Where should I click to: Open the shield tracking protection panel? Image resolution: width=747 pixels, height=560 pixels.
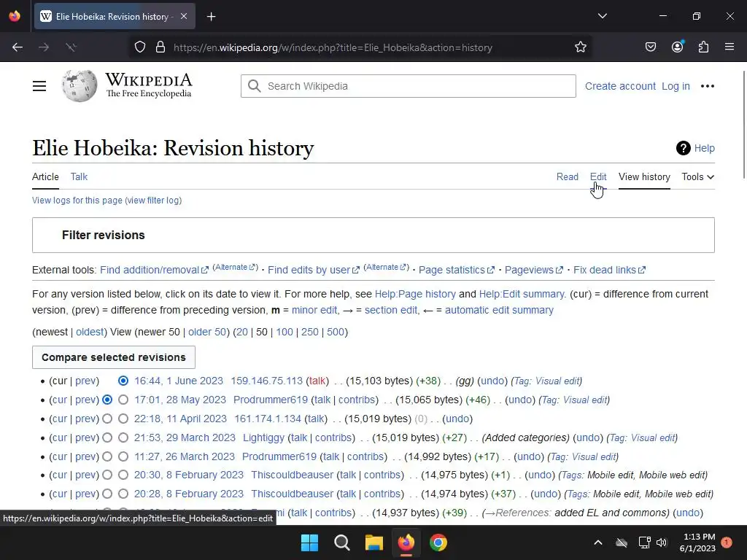pyautogui.click(x=139, y=47)
